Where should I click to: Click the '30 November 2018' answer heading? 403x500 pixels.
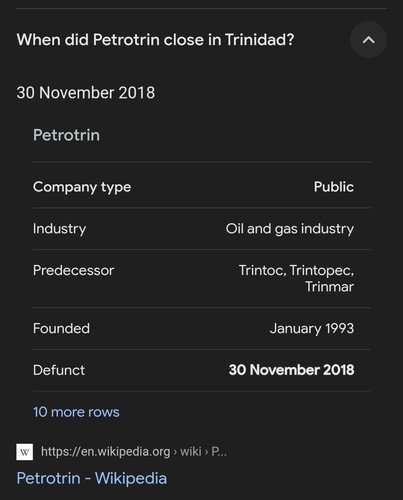tap(86, 93)
